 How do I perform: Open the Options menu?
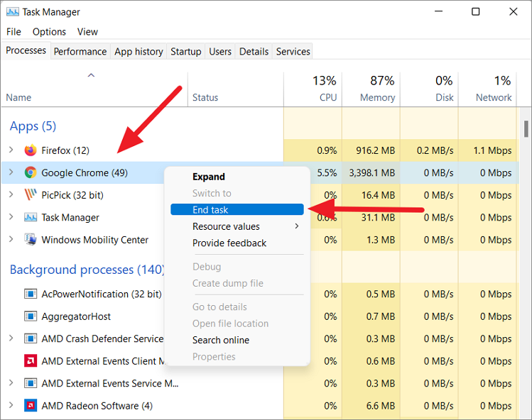[49, 32]
